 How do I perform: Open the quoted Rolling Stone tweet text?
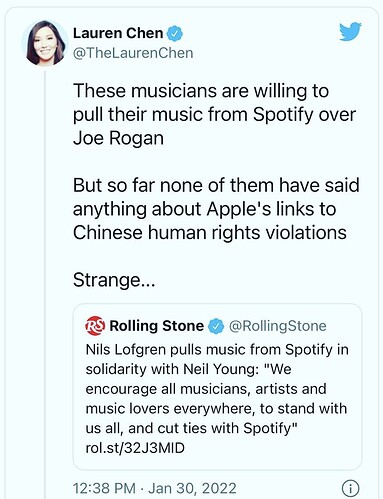[x=217, y=399]
